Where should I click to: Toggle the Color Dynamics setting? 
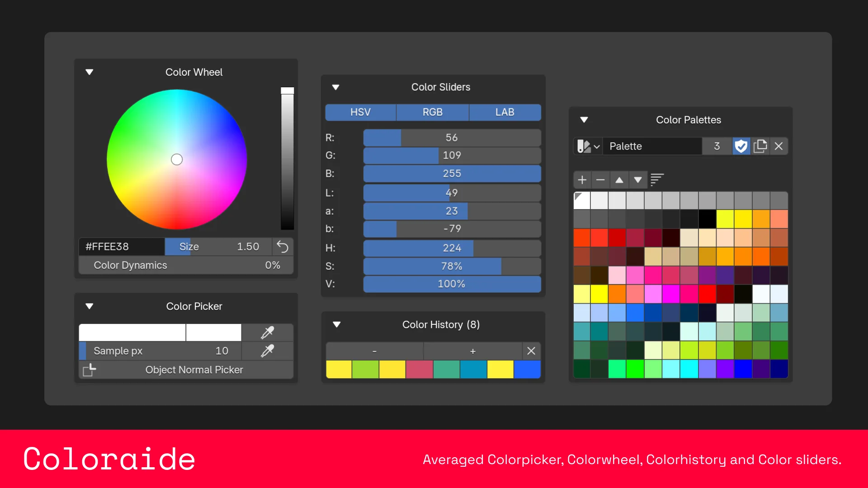[185, 265]
